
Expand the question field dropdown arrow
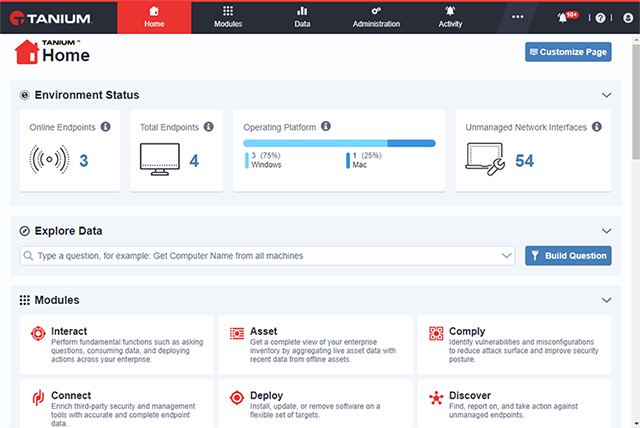click(506, 256)
